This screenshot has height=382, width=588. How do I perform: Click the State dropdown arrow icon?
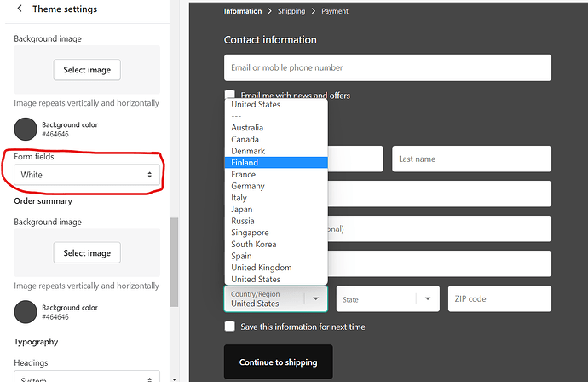coord(427,298)
